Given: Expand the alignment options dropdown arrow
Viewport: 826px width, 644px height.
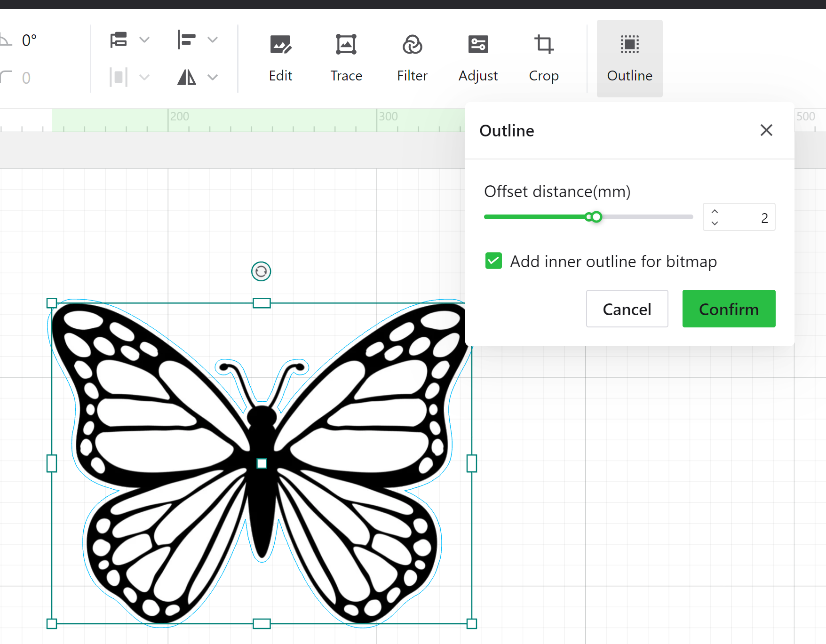Looking at the screenshot, I should click(x=213, y=40).
